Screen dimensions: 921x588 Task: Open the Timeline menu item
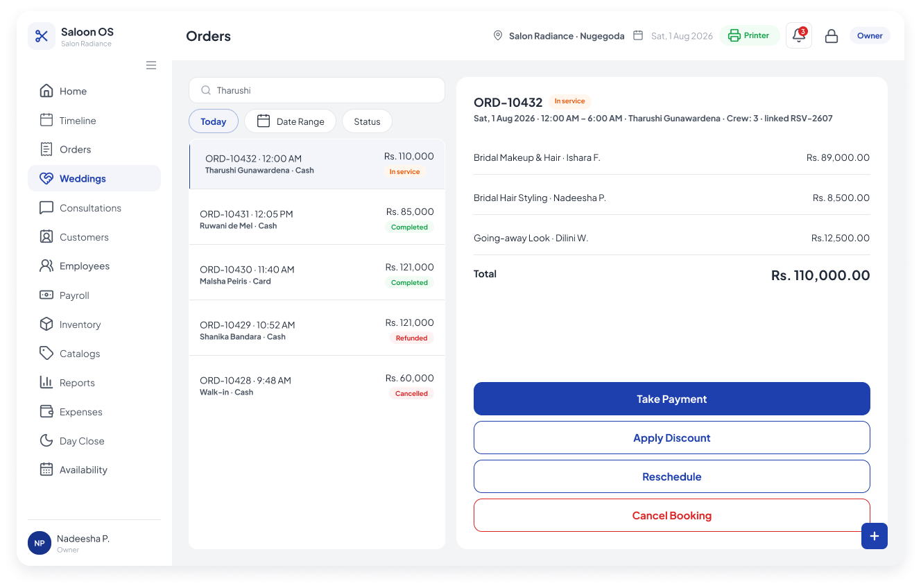click(x=94, y=120)
